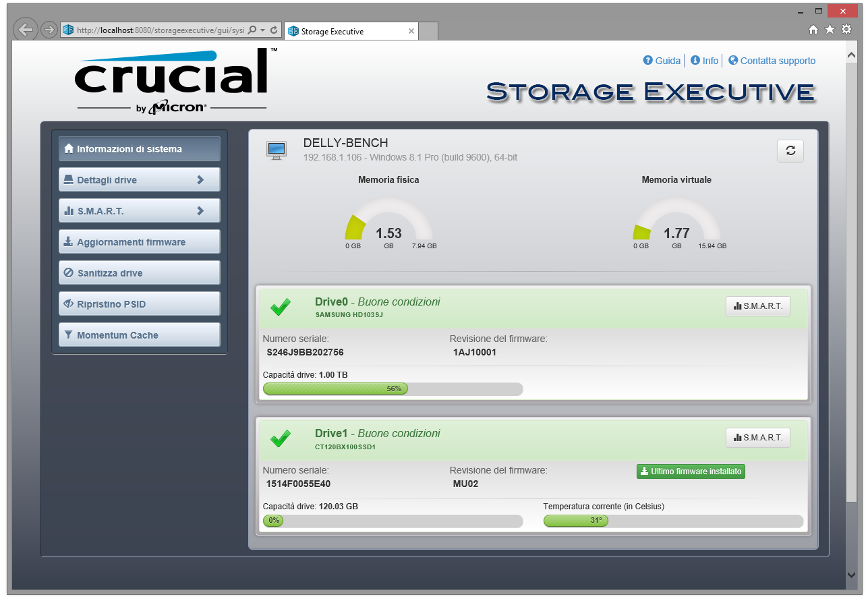Click the computer monitor icon beside DELLY-BENCH
Image resolution: width=868 pixels, height=601 pixels.
[277, 151]
